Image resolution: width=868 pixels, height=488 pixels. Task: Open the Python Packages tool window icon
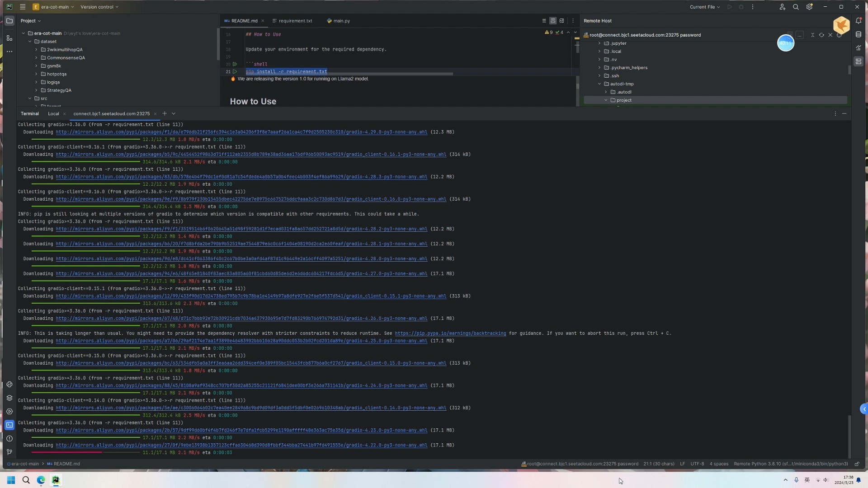pyautogui.click(x=9, y=385)
